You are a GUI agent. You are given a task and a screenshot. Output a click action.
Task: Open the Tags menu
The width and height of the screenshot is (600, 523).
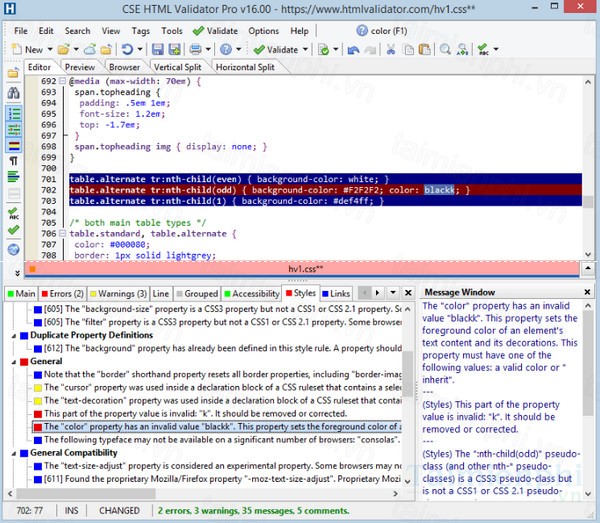pos(140,31)
